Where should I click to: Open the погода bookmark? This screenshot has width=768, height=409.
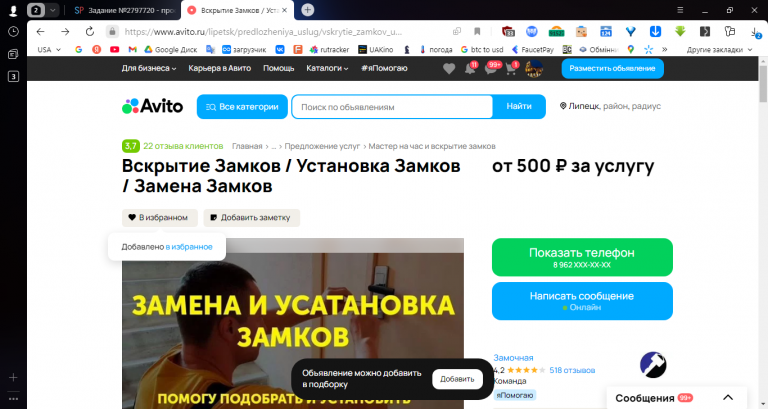pos(436,49)
